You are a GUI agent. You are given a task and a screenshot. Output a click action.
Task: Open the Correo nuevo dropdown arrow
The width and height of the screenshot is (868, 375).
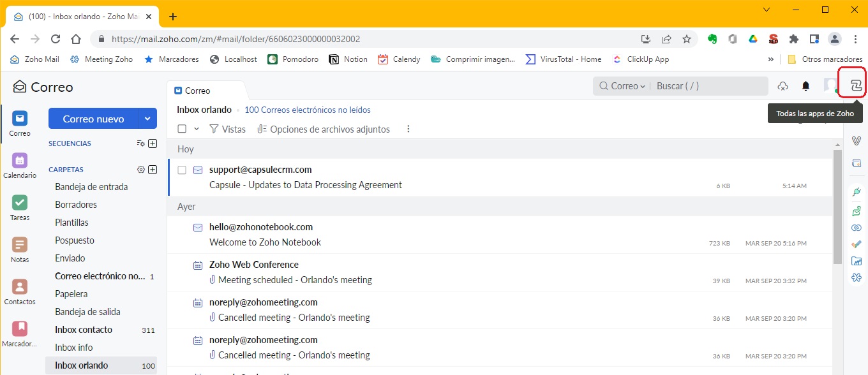coord(147,119)
